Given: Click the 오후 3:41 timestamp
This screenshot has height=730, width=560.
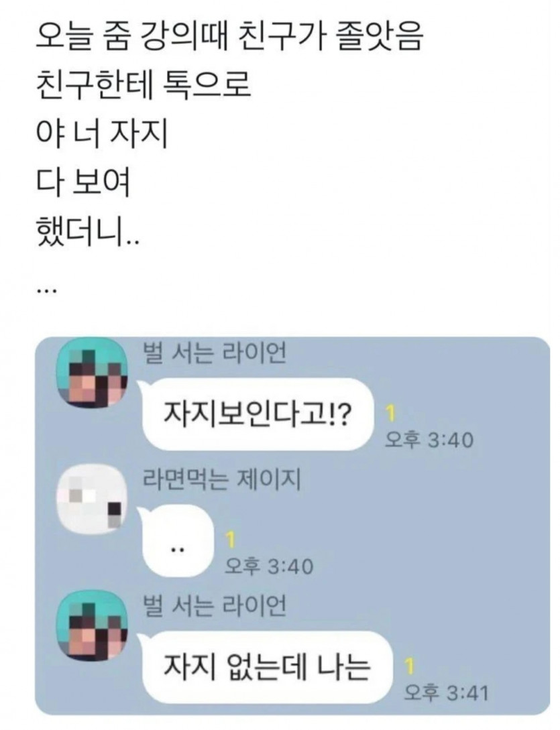Looking at the screenshot, I should tap(446, 692).
